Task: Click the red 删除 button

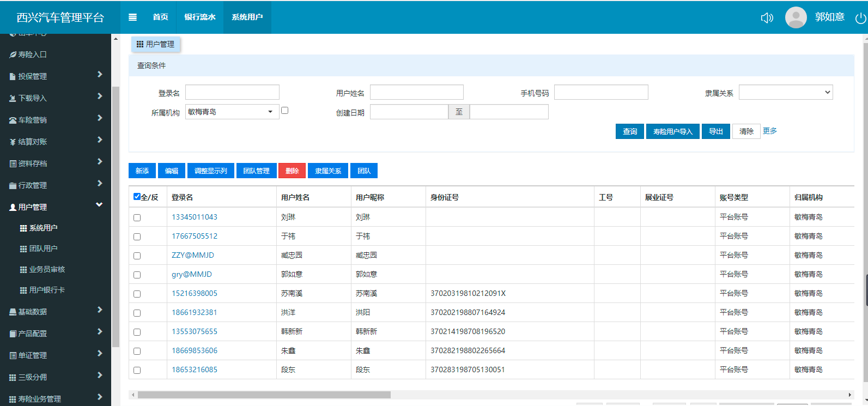Action: pyautogui.click(x=292, y=171)
